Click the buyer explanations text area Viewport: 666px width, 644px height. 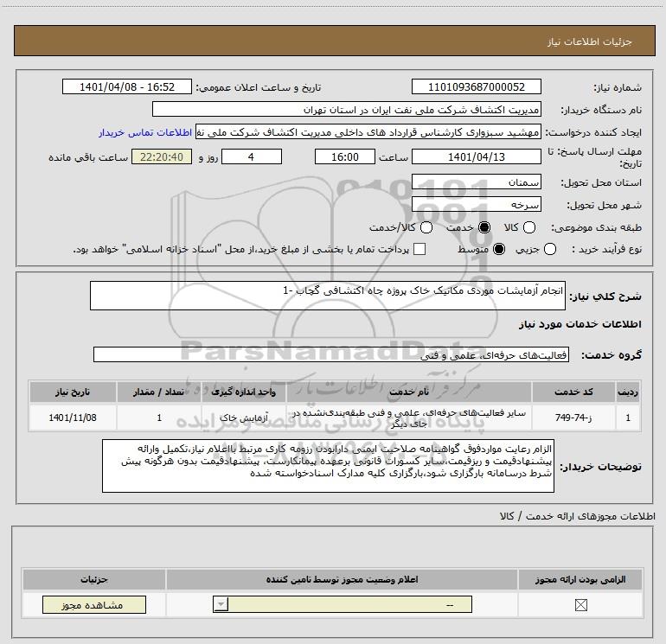click(328, 466)
